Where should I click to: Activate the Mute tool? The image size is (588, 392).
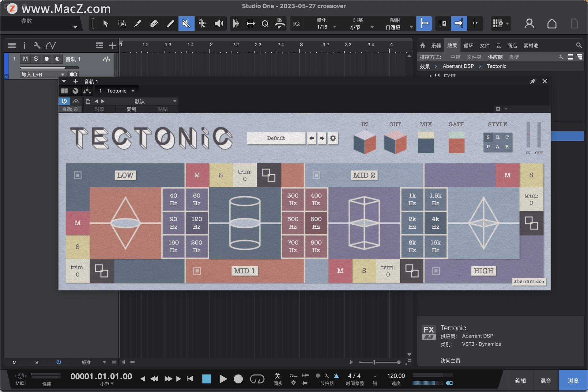[x=186, y=23]
